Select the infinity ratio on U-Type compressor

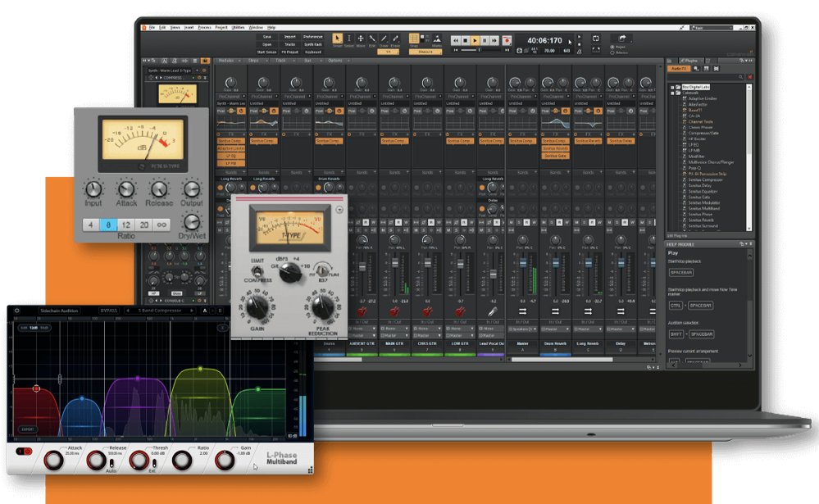[162, 225]
